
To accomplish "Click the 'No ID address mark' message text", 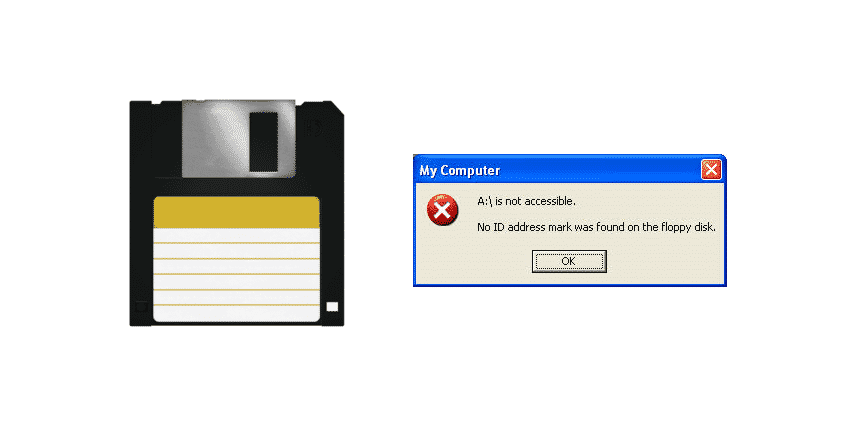I will [x=597, y=227].
